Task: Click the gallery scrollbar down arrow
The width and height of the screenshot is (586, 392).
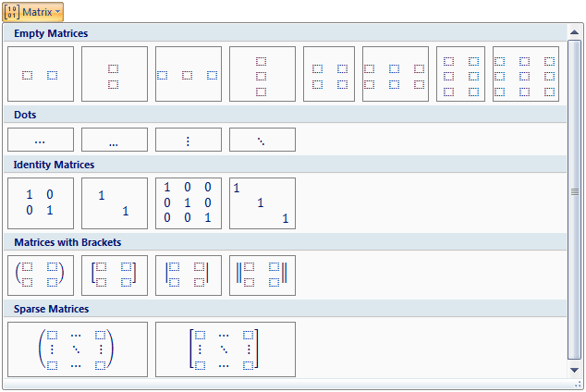Action: pos(574,370)
